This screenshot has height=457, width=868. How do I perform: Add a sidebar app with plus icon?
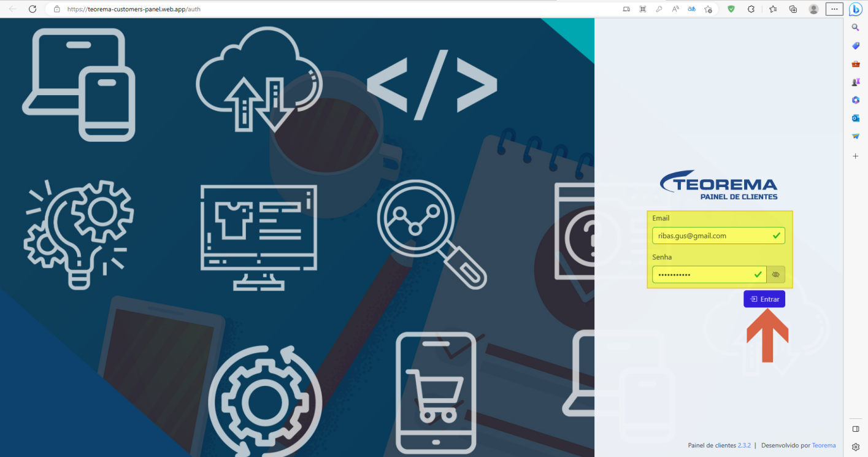[856, 156]
